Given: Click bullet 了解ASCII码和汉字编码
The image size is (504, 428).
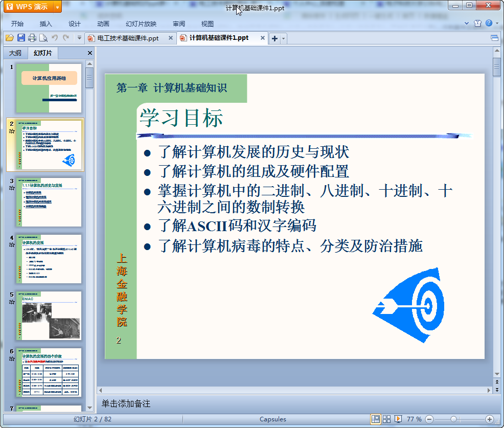Looking at the screenshot, I should click(x=237, y=226).
